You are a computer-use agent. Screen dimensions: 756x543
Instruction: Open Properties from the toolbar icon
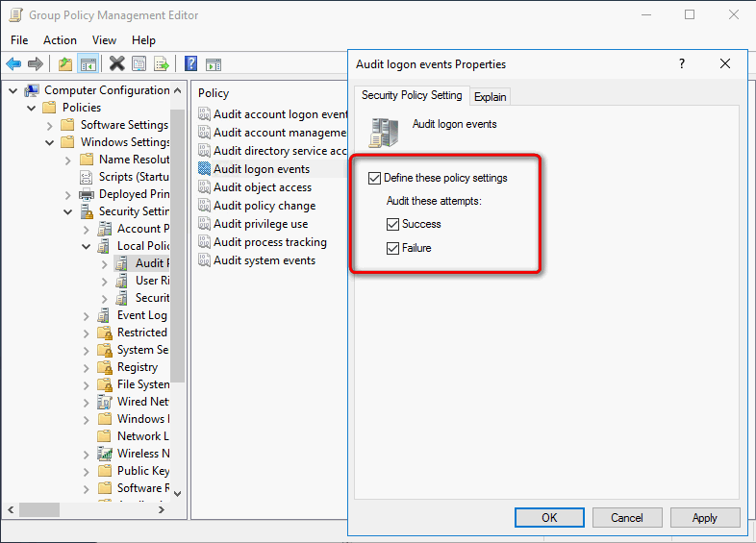click(139, 64)
